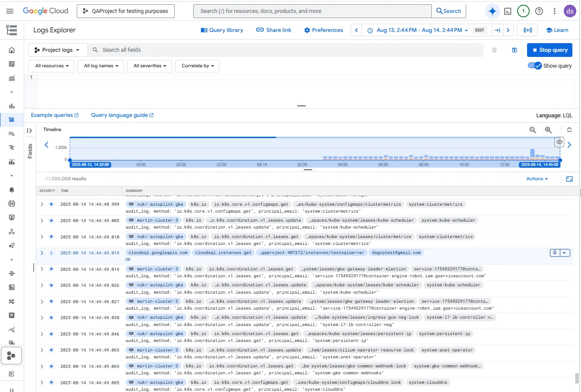
Task: Toggle the eye icon on the timeline
Action: [559, 141]
